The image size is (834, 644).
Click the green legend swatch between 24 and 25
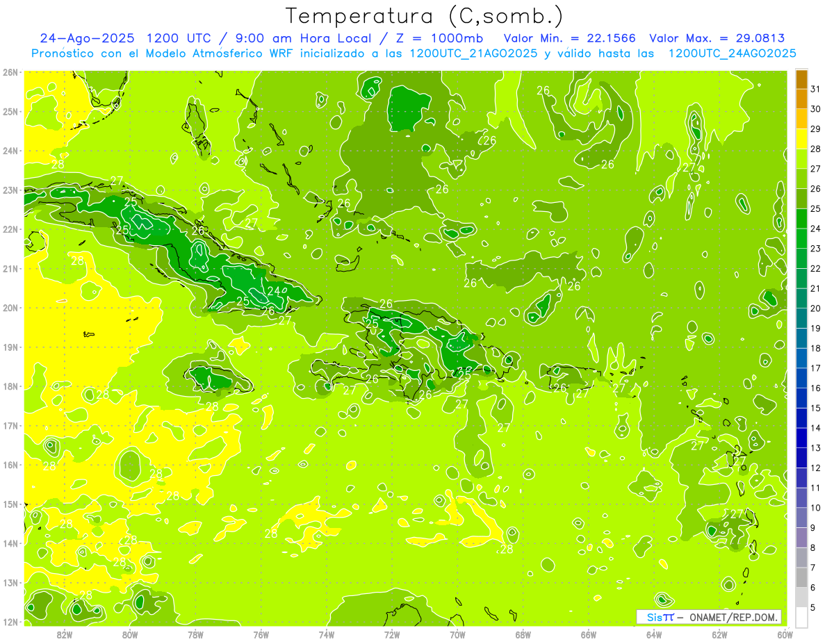pyautogui.click(x=801, y=218)
